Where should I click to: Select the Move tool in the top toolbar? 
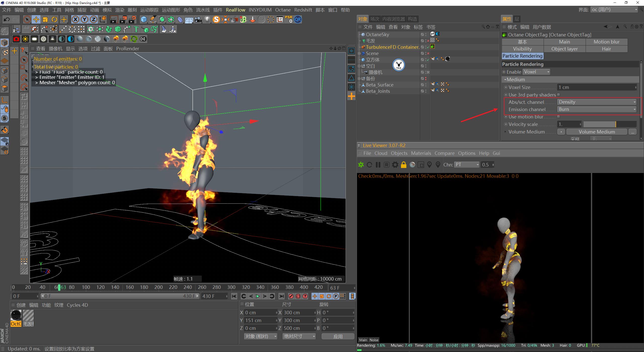click(36, 19)
